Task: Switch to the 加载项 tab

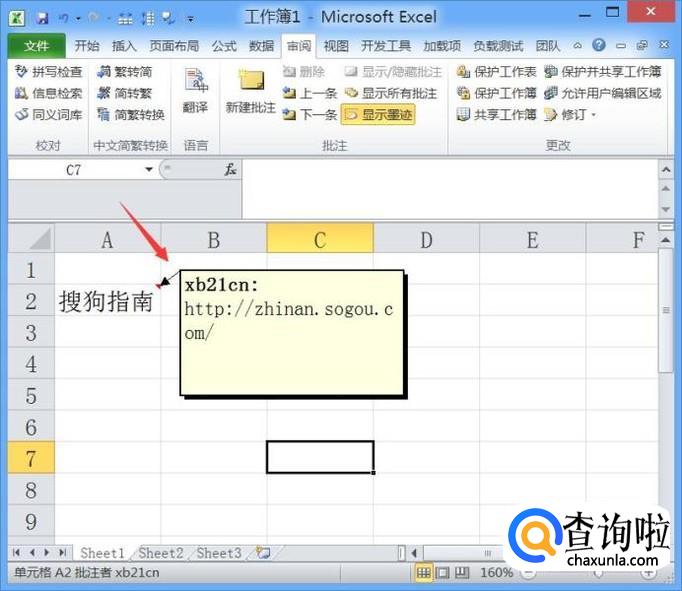Action: click(x=442, y=46)
